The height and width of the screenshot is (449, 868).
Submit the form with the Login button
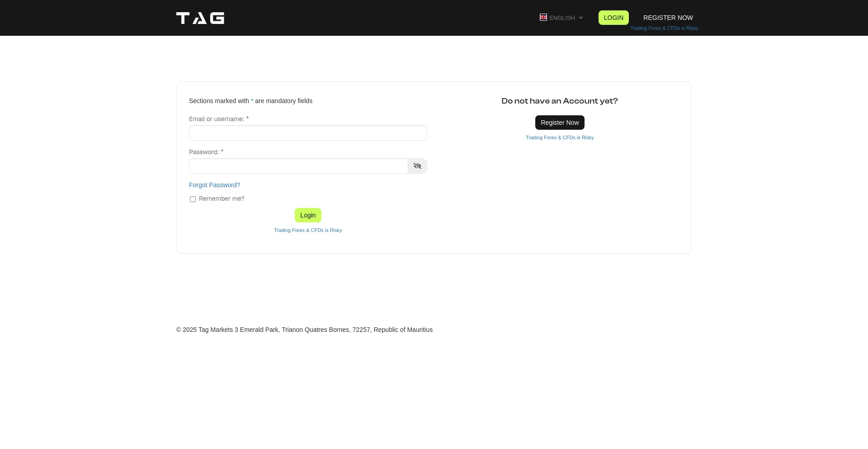[308, 215]
